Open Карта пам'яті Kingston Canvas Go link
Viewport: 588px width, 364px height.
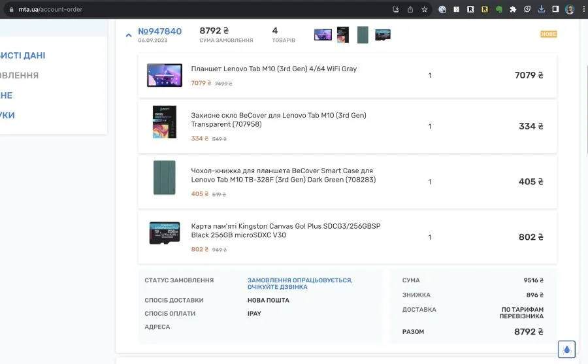[286, 231]
